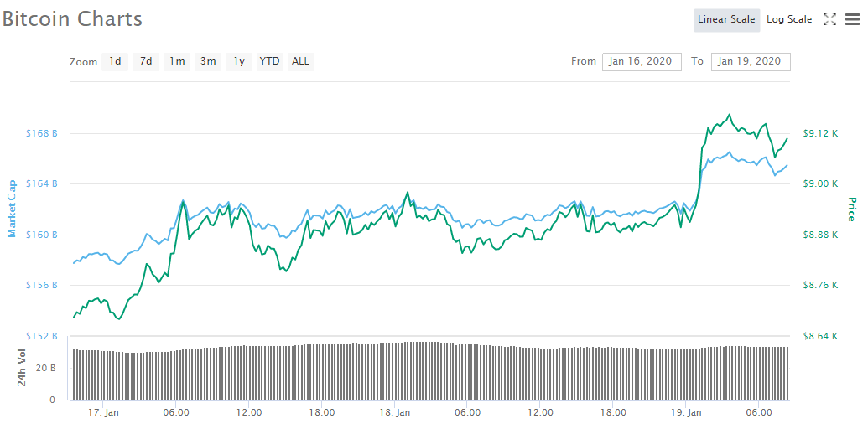Click the $160 B axis label
This screenshot has width=868, height=429.
pyautogui.click(x=42, y=235)
